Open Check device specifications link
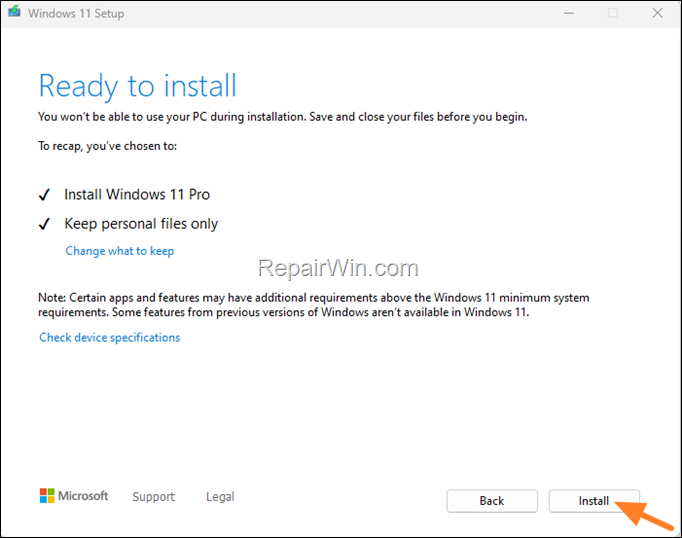The width and height of the screenshot is (682, 538). [110, 338]
